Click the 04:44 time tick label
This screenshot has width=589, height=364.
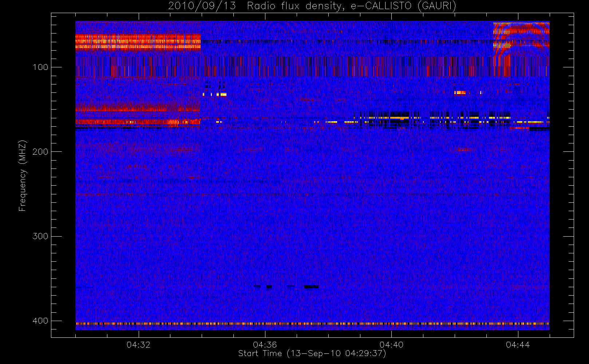tap(518, 345)
